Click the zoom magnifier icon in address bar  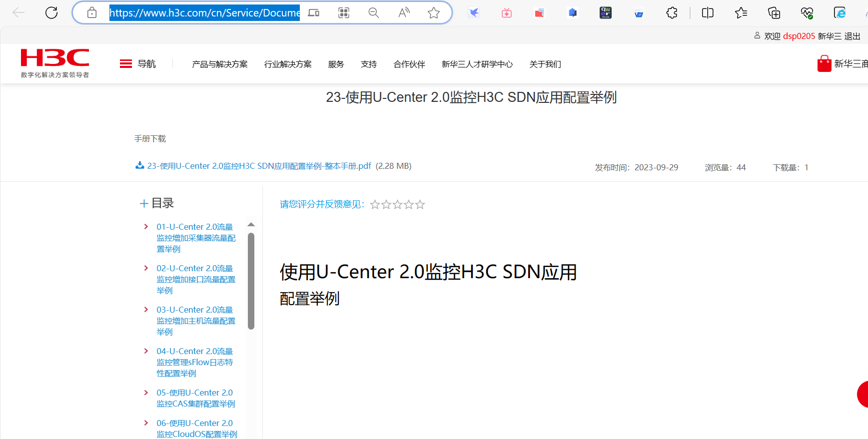pos(374,12)
